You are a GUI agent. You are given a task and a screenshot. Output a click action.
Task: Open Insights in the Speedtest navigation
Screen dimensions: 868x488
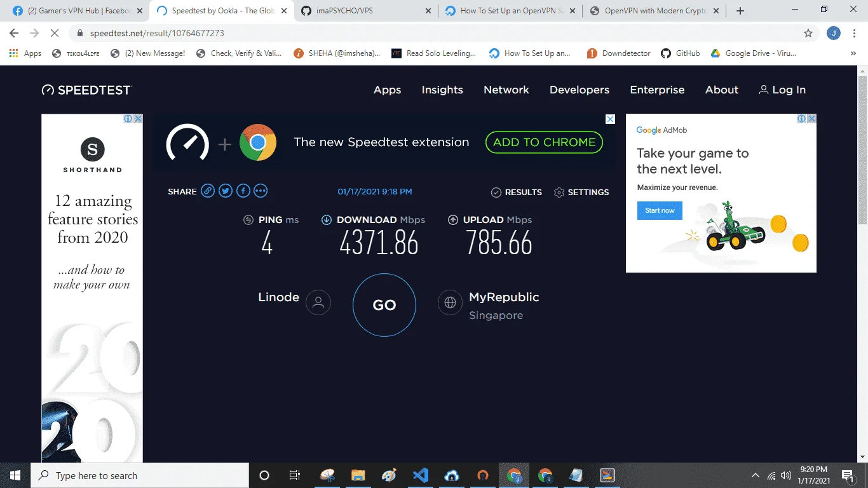(442, 90)
